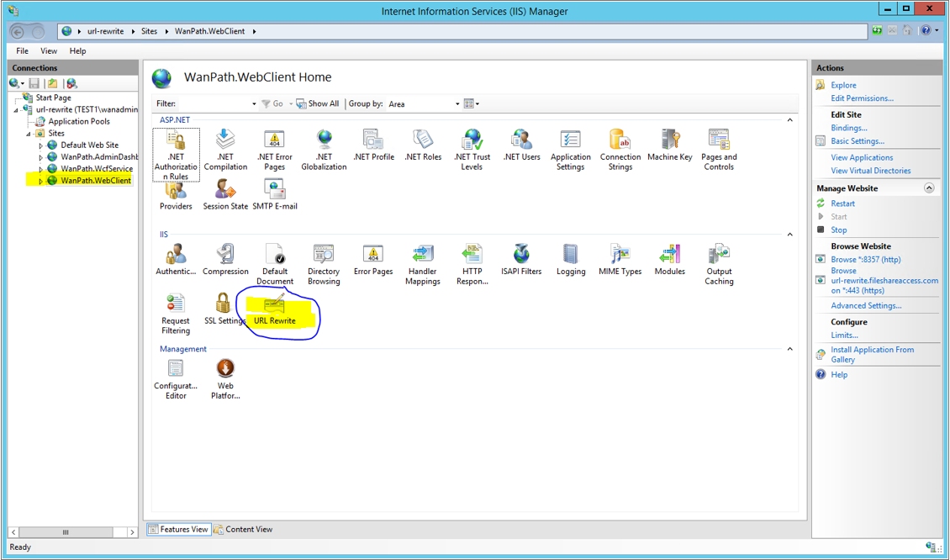Open Directory Browsing feature

324,265
